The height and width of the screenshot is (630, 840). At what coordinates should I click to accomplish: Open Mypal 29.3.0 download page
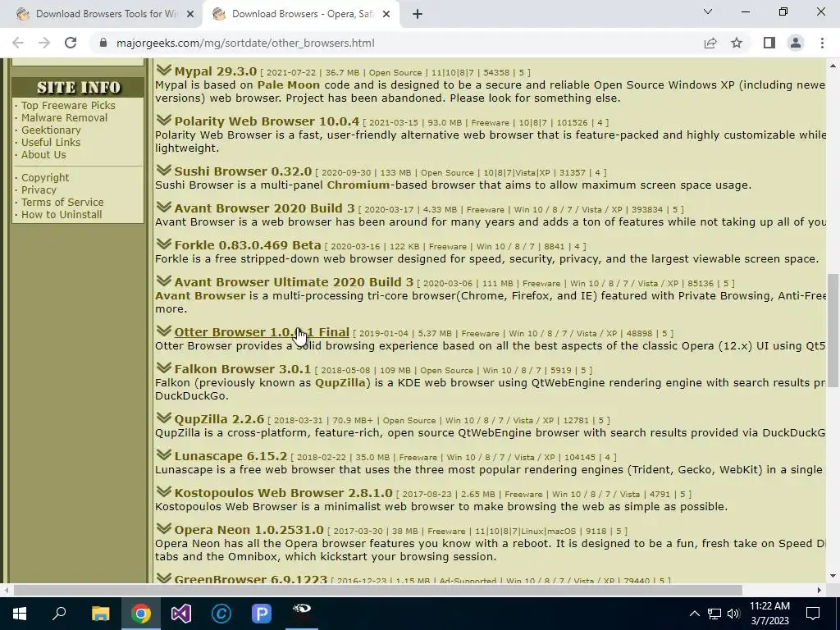click(216, 71)
